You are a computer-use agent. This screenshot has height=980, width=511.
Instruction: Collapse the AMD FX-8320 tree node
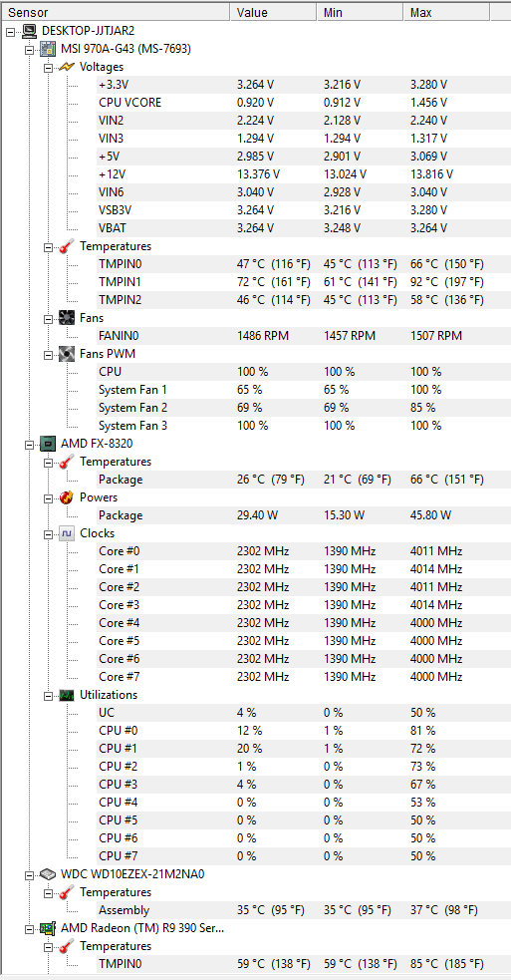pyautogui.click(x=29, y=445)
